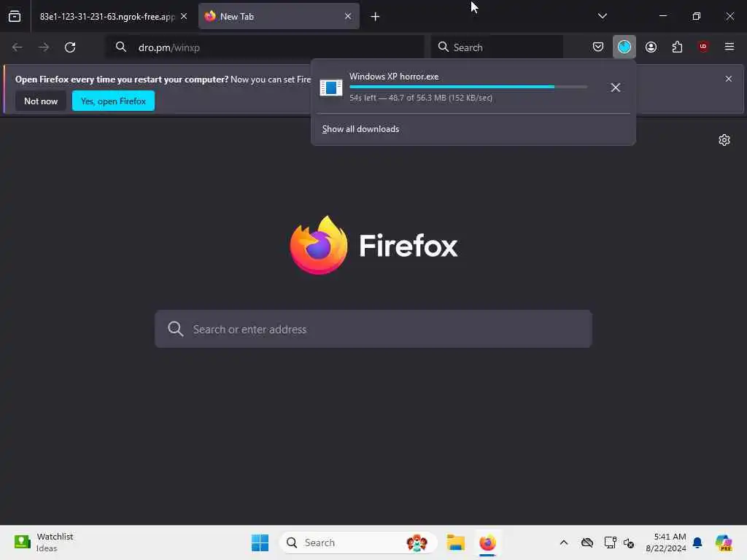
Task: Open the notification bell icon
Action: 697,542
